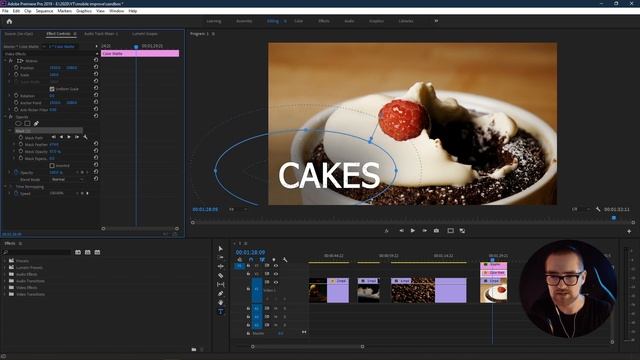Click the Effects panel search field

(x=38, y=252)
